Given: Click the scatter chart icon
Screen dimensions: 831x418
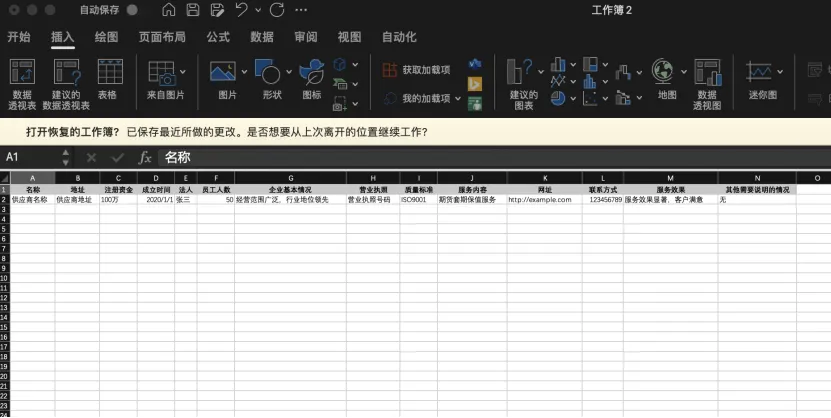Looking at the screenshot, I should point(590,98).
